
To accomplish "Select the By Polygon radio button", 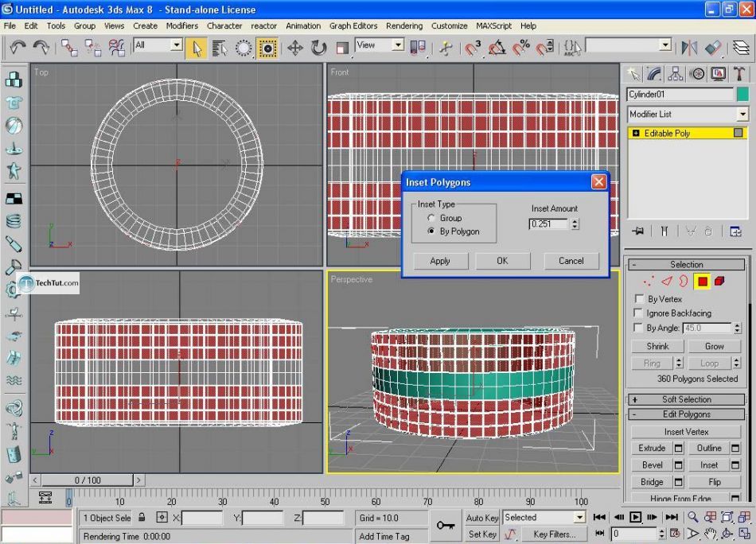I will click(431, 231).
